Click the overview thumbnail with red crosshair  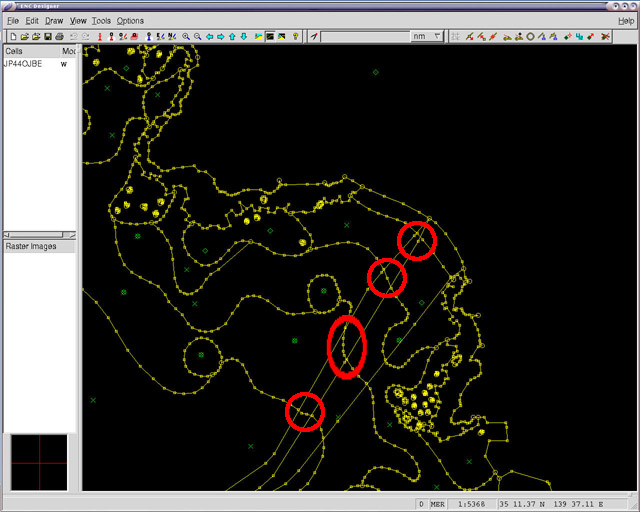point(39,462)
